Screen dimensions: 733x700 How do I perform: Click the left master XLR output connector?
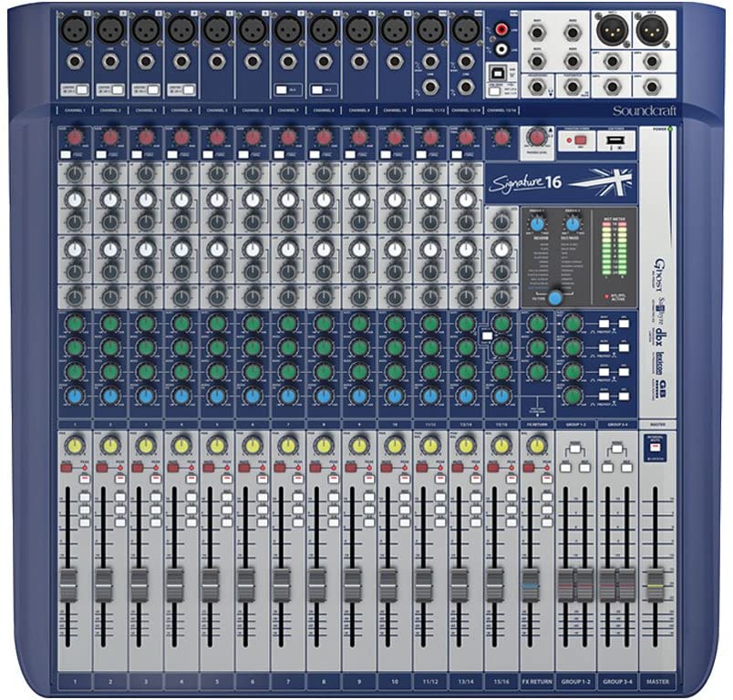coord(610,30)
